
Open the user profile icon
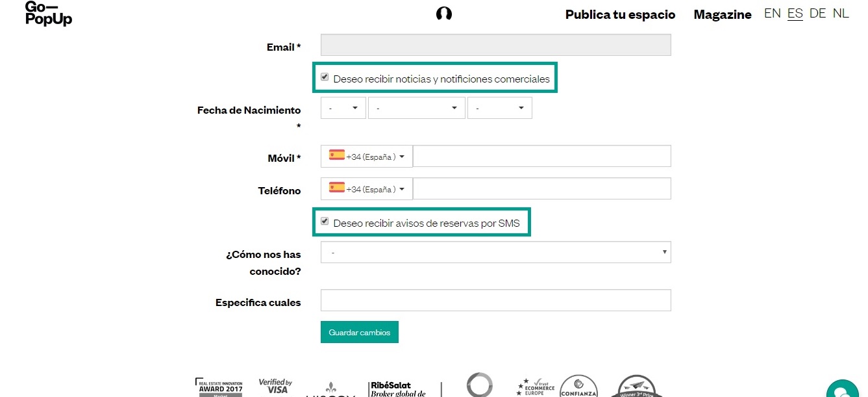[x=444, y=14]
